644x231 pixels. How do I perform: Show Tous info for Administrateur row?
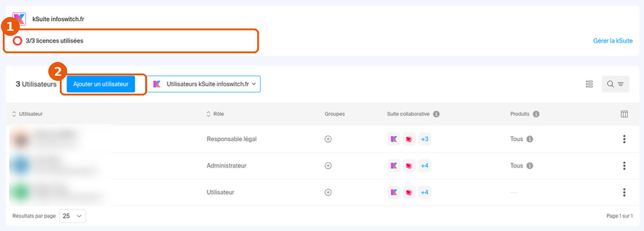click(x=530, y=166)
